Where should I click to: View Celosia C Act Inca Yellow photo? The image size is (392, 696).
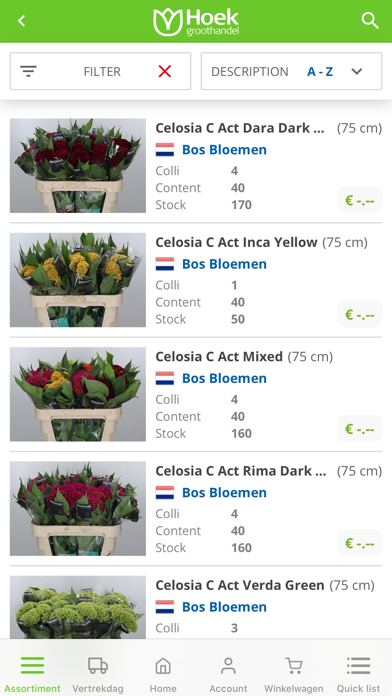pyautogui.click(x=78, y=280)
